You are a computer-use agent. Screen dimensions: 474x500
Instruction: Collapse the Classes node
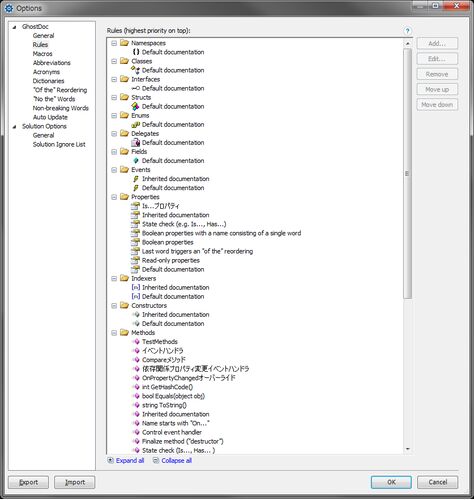[x=114, y=61]
